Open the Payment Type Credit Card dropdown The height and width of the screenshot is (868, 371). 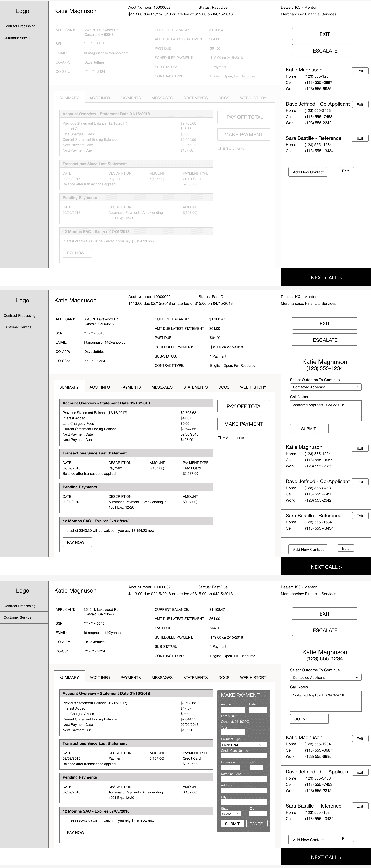pos(244,745)
